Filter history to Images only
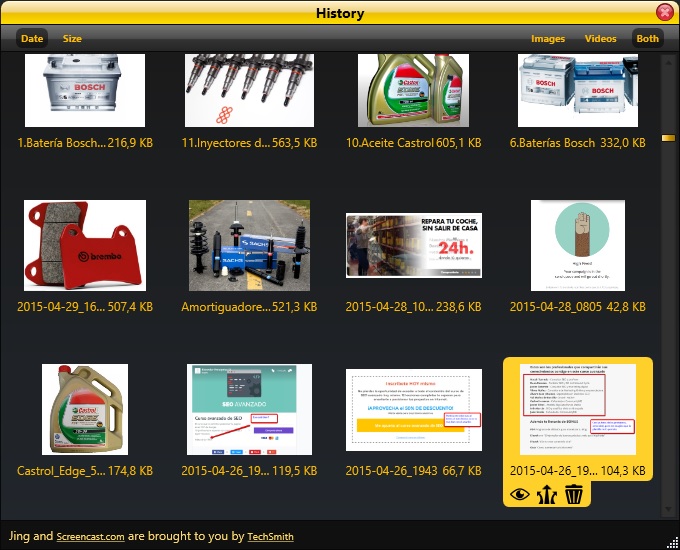680x550 pixels. 548,39
